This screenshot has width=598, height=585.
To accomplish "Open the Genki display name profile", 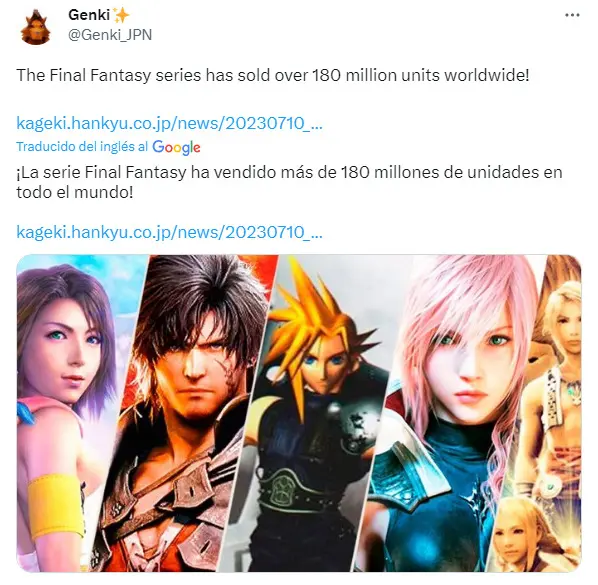I will 89,15.
